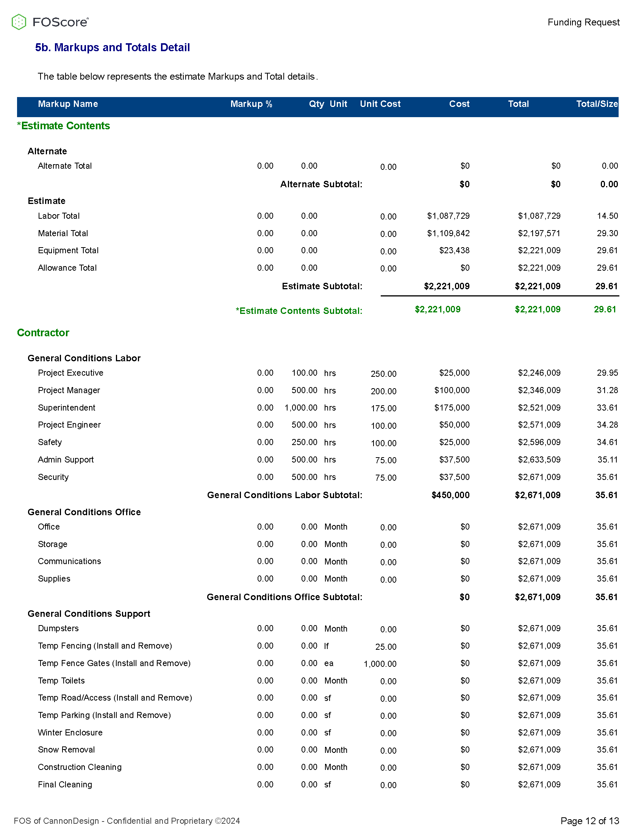Click the 'Page 12 of 13' footer text

[590, 821]
